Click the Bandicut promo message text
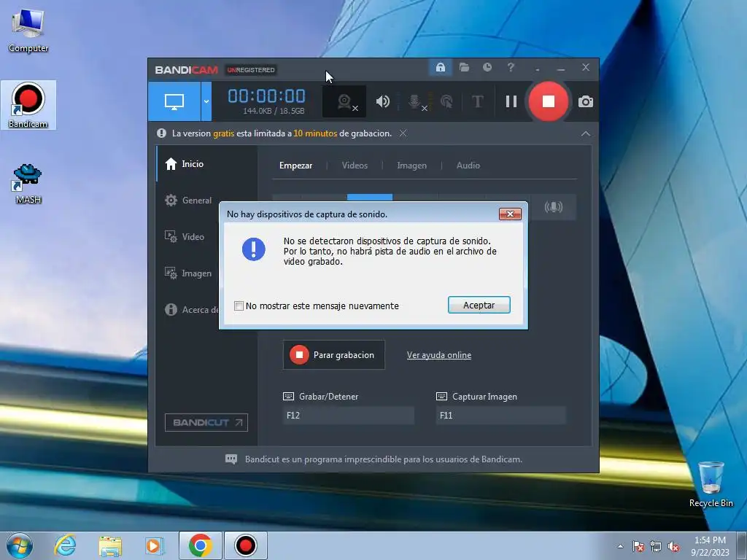This screenshot has width=747, height=560. 384,459
